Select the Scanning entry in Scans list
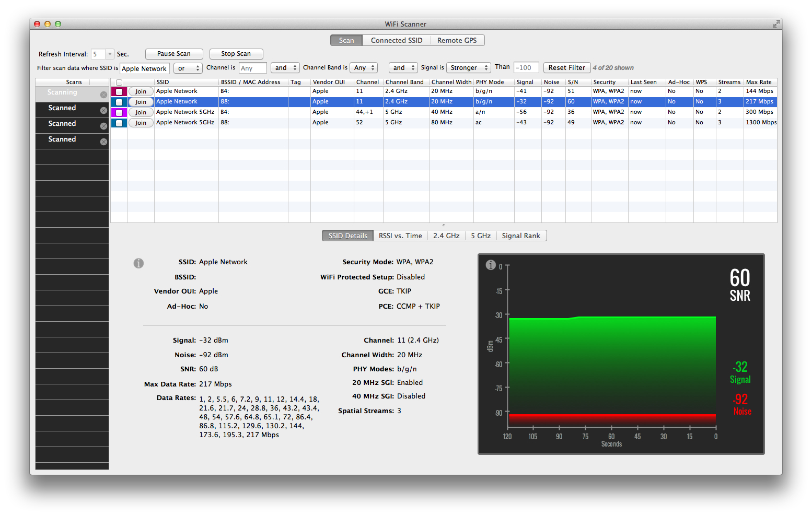The image size is (812, 516). tap(72, 94)
